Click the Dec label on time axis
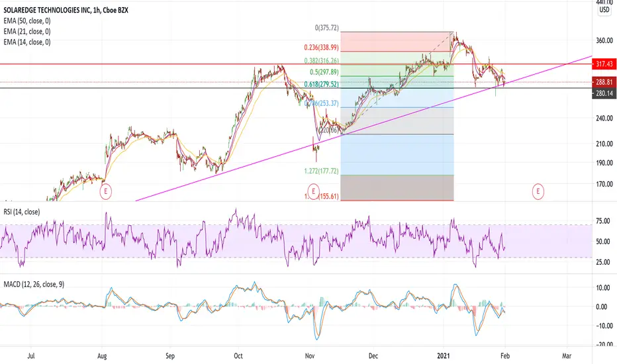Viewport: 617px width, 364px height. tap(373, 356)
